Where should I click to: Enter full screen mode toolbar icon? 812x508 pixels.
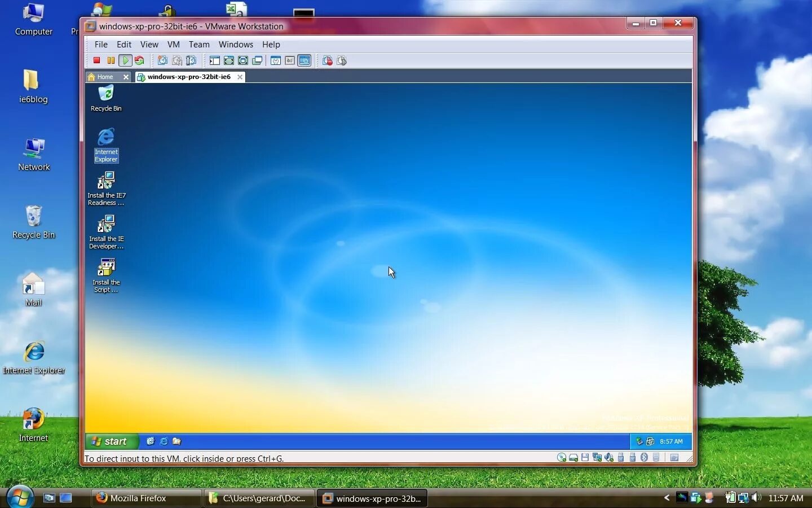pos(243,60)
